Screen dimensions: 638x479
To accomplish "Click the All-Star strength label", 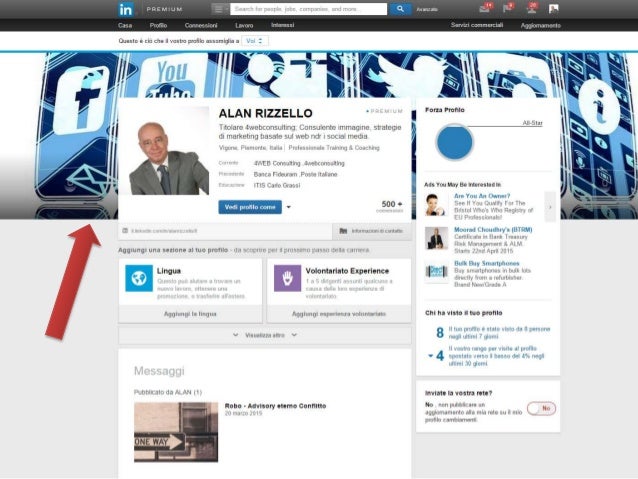I will [x=533, y=122].
